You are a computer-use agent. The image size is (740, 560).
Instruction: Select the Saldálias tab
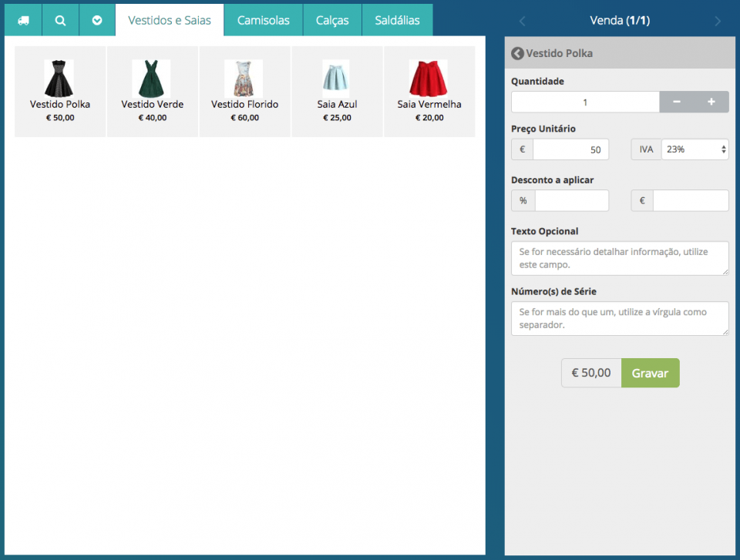tap(397, 21)
